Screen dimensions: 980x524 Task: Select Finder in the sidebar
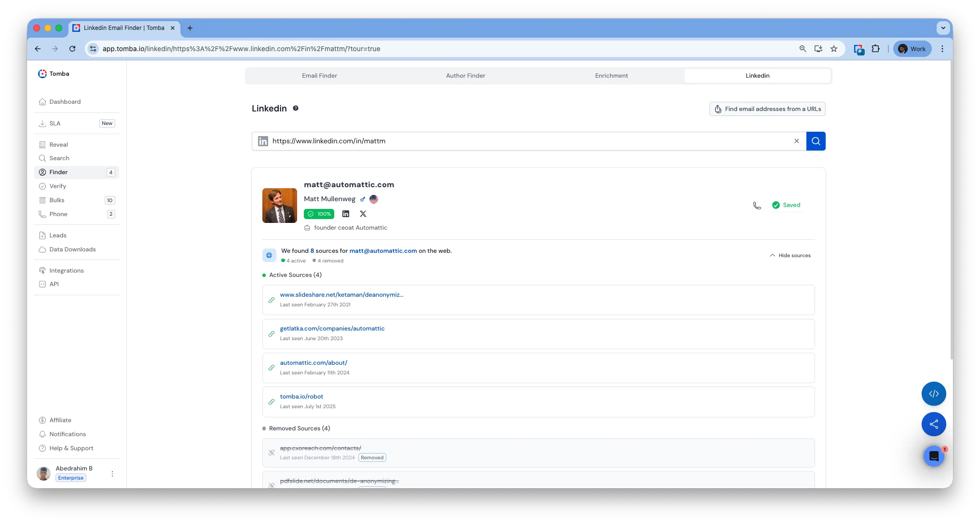(x=77, y=172)
